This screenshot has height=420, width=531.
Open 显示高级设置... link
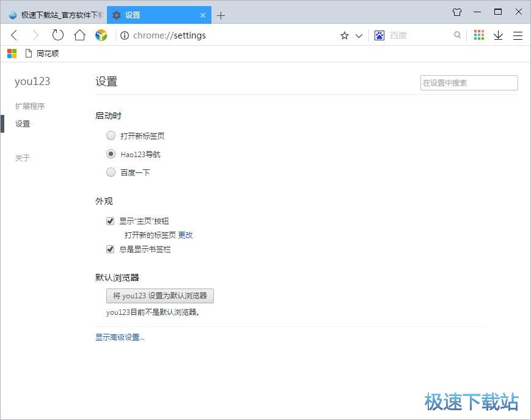click(120, 337)
